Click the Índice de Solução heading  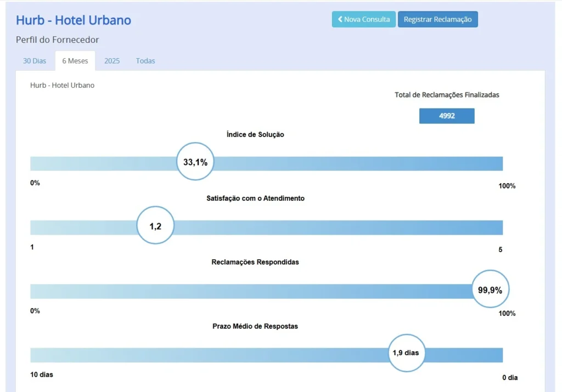tap(255, 135)
